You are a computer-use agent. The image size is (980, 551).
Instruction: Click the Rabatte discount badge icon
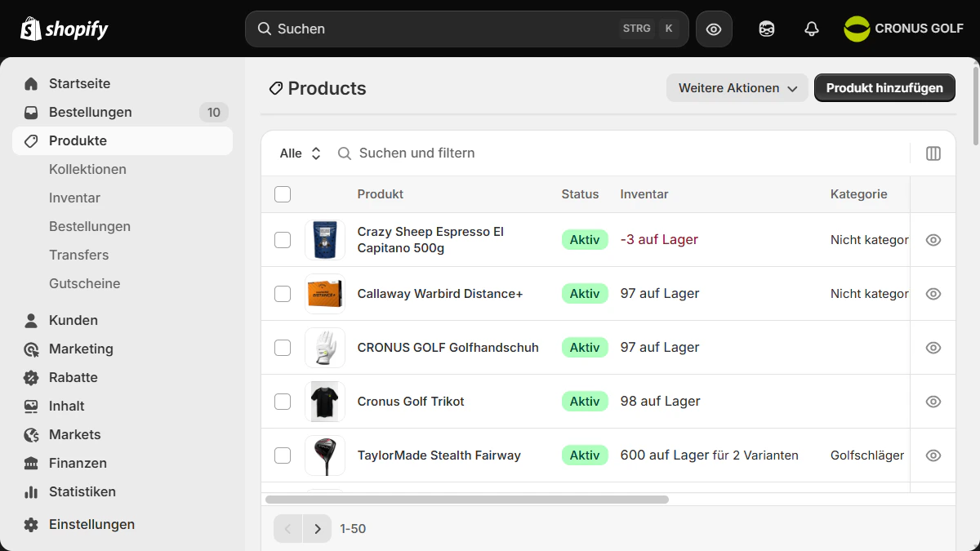click(x=31, y=377)
